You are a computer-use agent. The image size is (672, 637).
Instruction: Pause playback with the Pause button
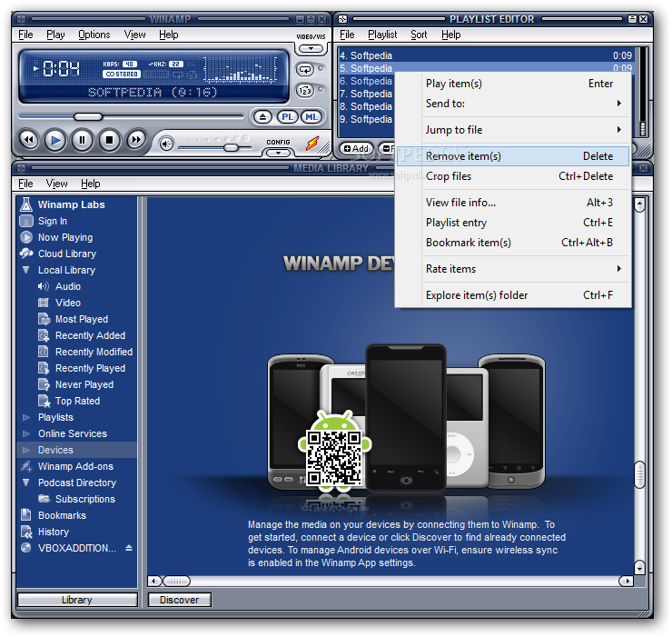click(x=82, y=140)
